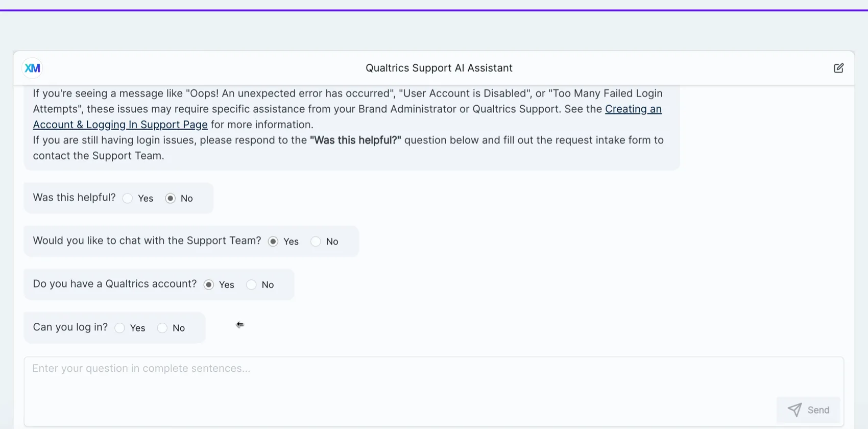Choose Yes to chat with the Support Team
Viewport: 868px width, 429px height.
(274, 241)
